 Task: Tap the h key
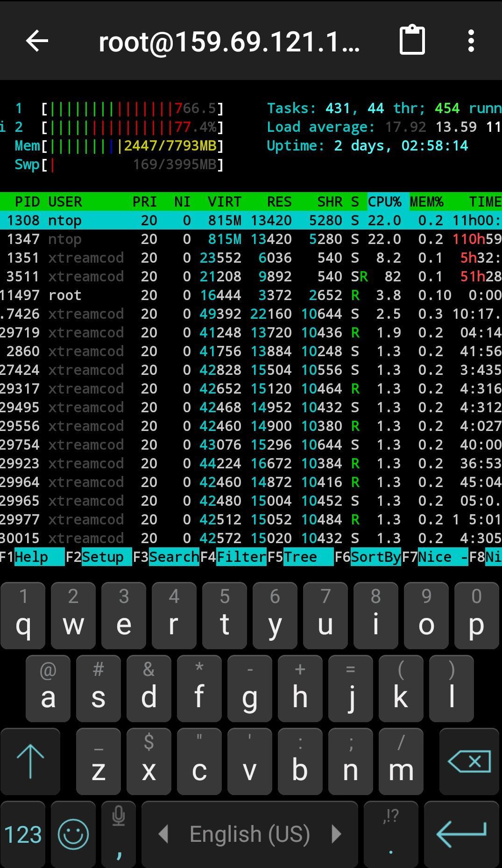coord(300,689)
